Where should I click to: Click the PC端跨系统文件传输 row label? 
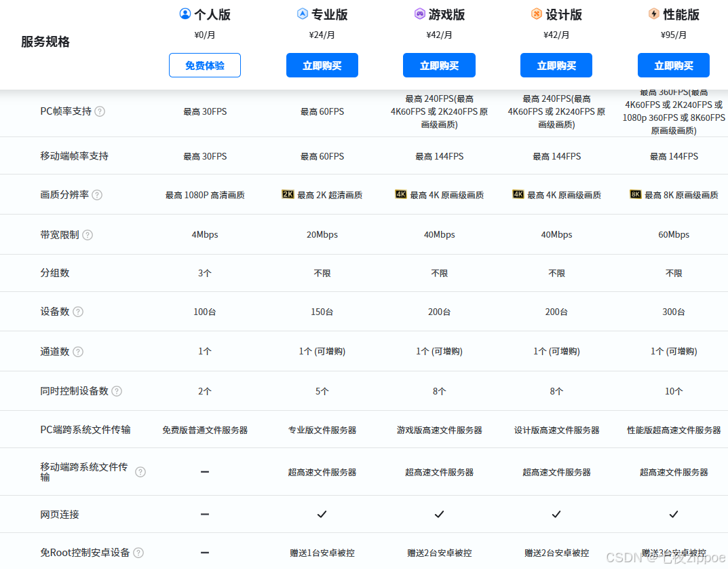coord(85,430)
